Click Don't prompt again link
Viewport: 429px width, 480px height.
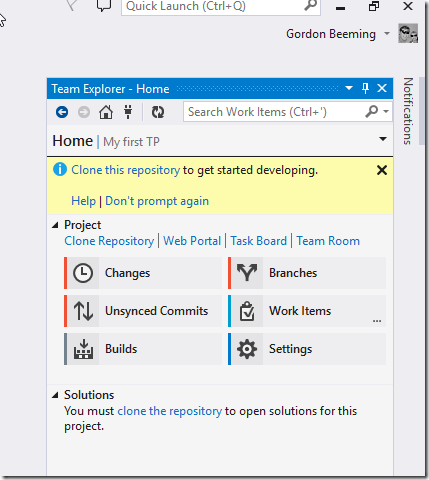pos(157,201)
